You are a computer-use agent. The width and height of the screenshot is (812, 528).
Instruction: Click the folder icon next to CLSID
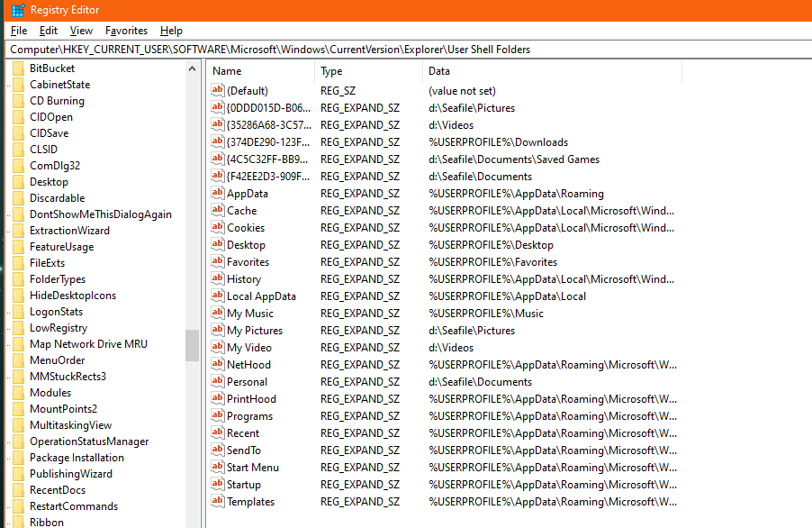pos(20,149)
